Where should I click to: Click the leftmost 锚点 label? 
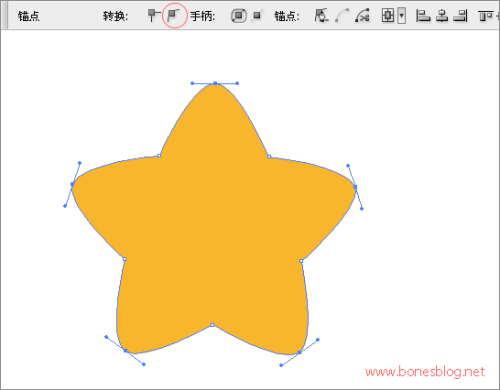click(29, 16)
